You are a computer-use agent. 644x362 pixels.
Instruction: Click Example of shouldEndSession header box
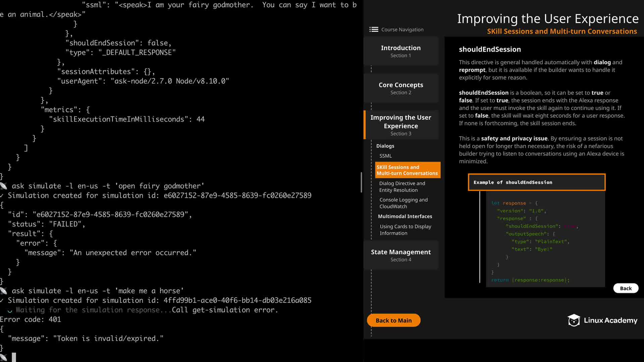tap(536, 182)
